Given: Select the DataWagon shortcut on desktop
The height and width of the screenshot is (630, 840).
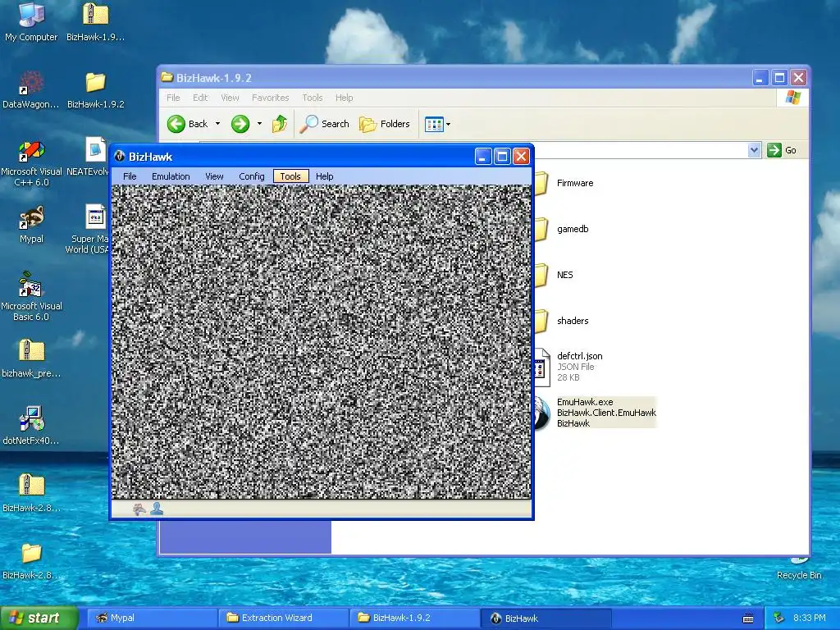Looking at the screenshot, I should [31, 89].
